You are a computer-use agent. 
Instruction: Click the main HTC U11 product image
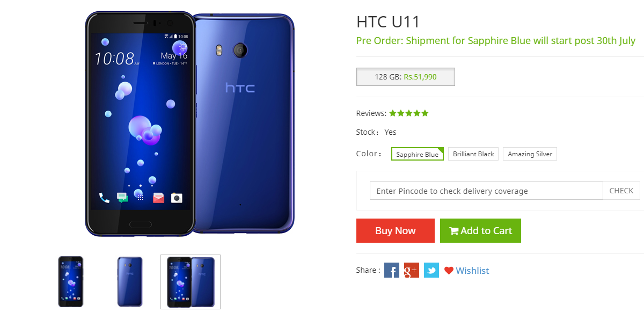189,122
